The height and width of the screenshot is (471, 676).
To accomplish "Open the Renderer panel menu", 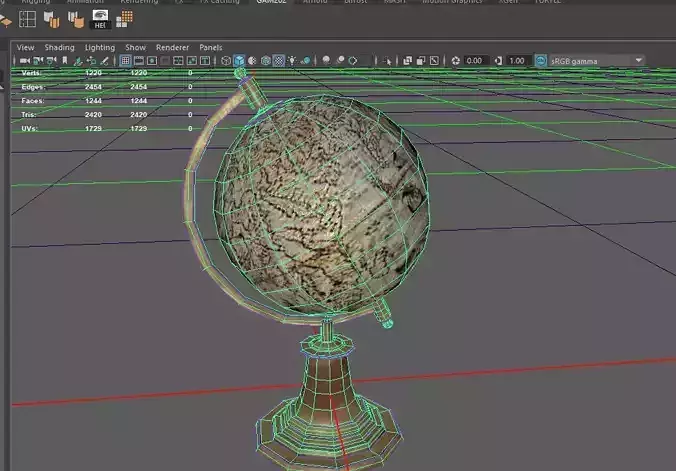I will [x=172, y=47].
